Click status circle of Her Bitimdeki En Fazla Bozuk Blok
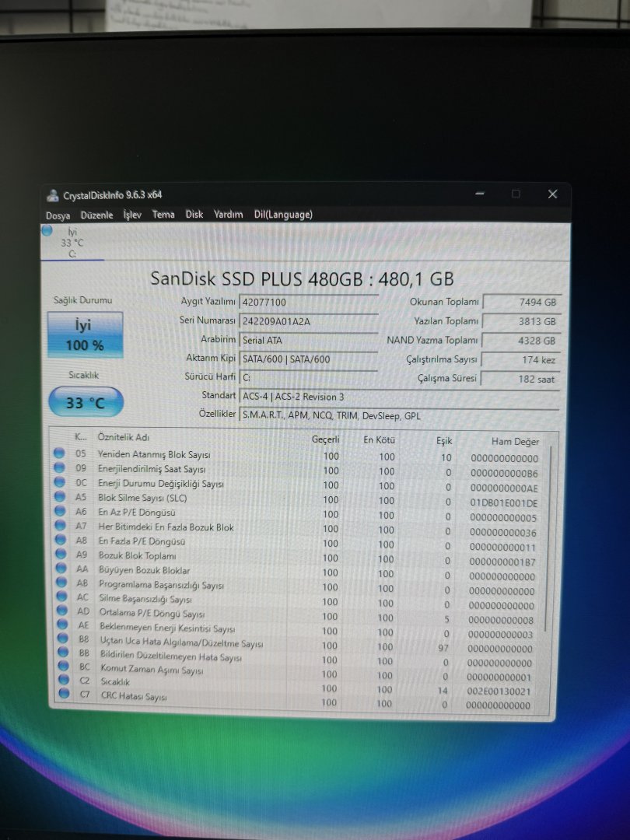630x840 pixels. 61,526
